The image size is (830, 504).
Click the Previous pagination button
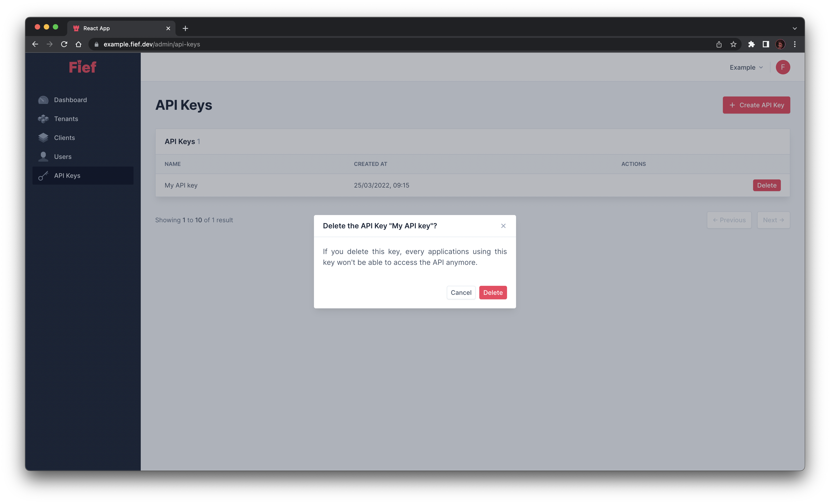(729, 220)
